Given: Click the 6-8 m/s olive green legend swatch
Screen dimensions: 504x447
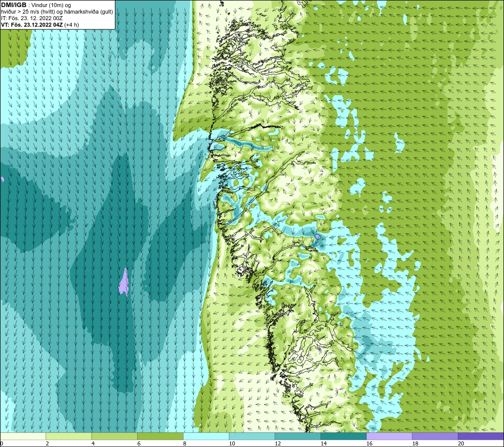Looking at the screenshot, I should point(160,436).
